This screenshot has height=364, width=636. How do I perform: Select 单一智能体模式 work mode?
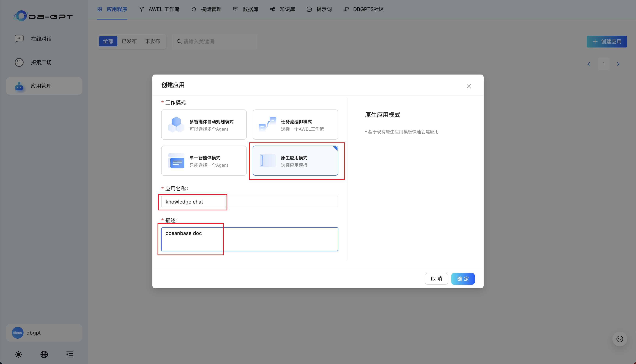pyautogui.click(x=204, y=161)
